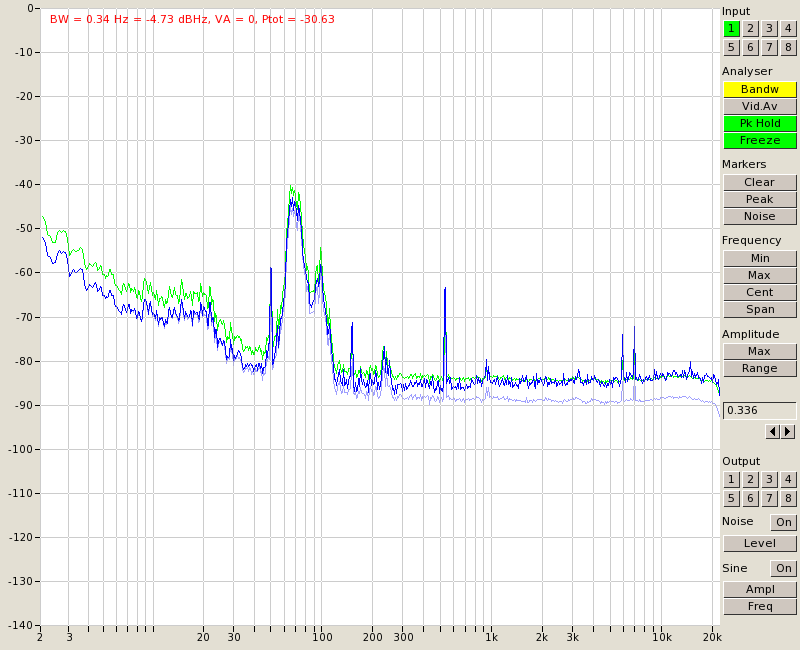Increase value with right arrow

pos(788,432)
